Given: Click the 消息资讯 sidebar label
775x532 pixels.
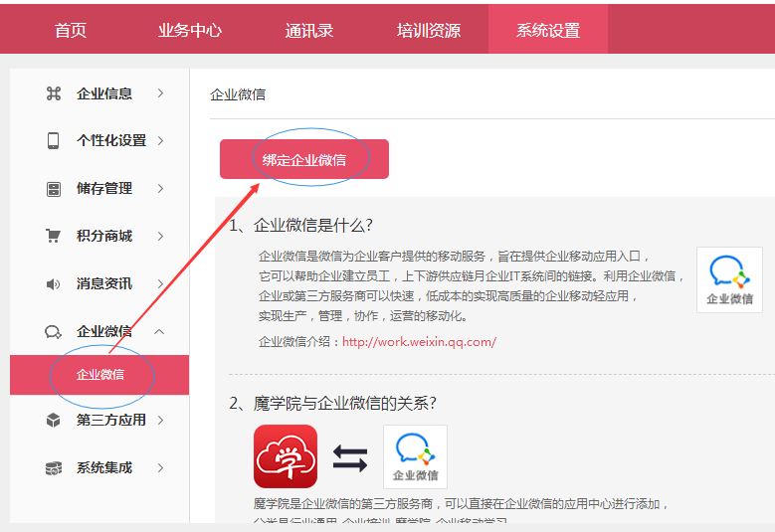Looking at the screenshot, I should pos(104,283).
